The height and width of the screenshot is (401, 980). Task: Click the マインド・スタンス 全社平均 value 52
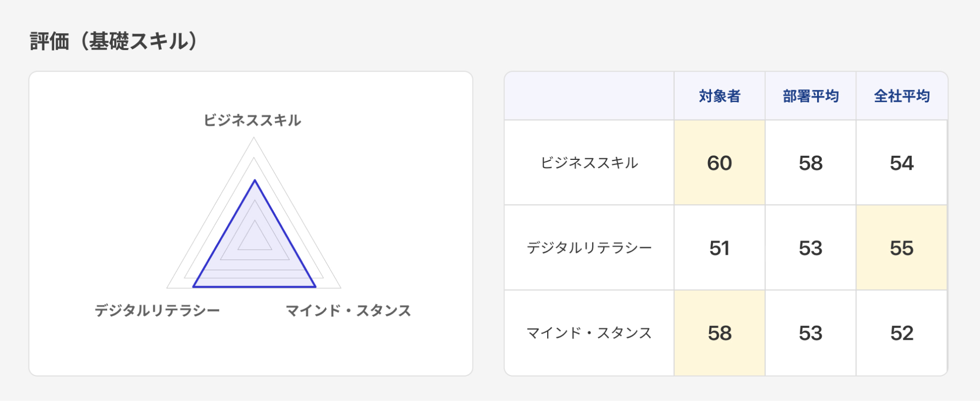[x=901, y=333]
